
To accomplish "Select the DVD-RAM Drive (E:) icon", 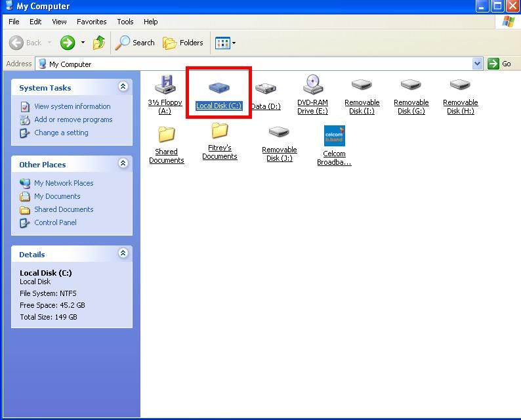I will pos(313,85).
